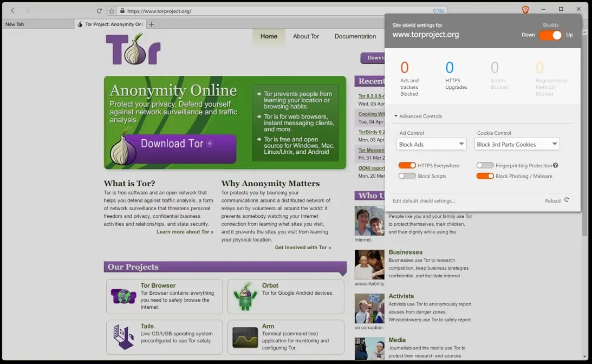Click the Arm project title
592x364 pixels.
point(268,326)
